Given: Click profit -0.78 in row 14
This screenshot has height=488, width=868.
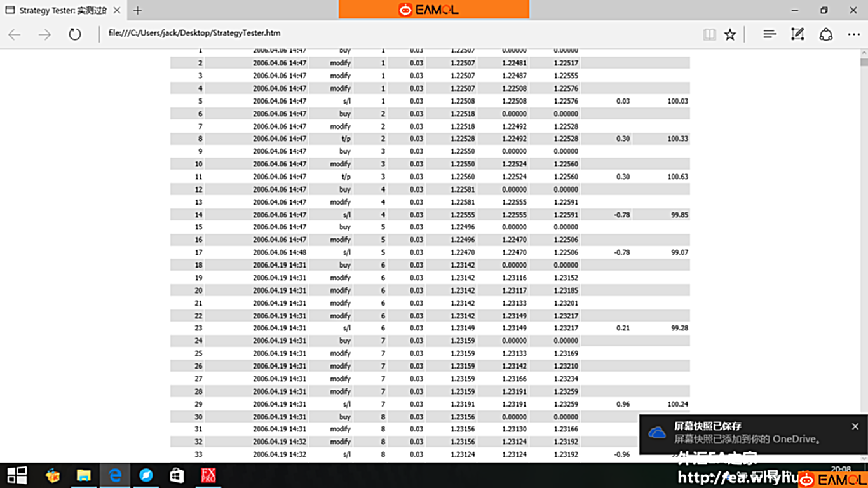Looking at the screenshot, I should (x=622, y=215).
